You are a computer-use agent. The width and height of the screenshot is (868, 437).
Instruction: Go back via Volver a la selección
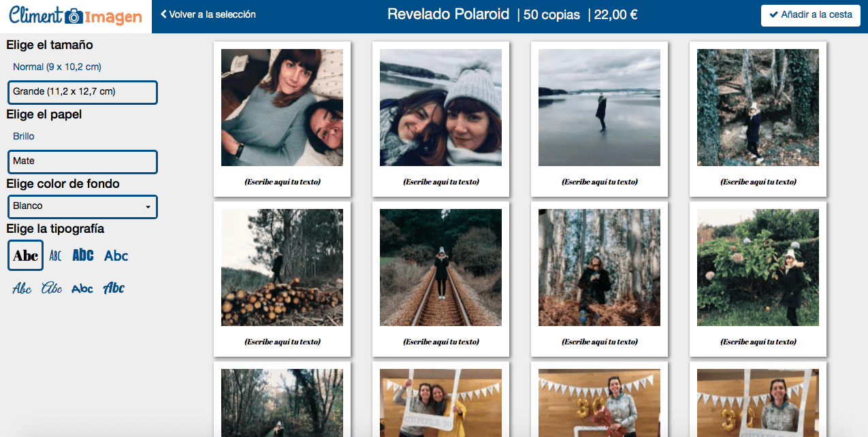pos(208,14)
